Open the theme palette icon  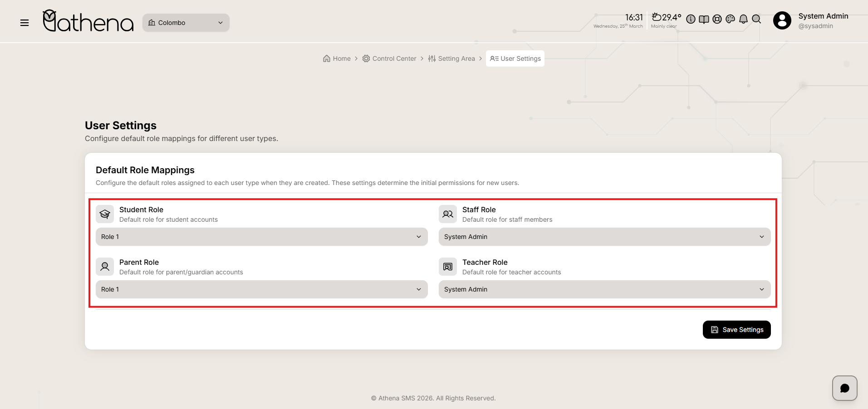pyautogui.click(x=730, y=19)
